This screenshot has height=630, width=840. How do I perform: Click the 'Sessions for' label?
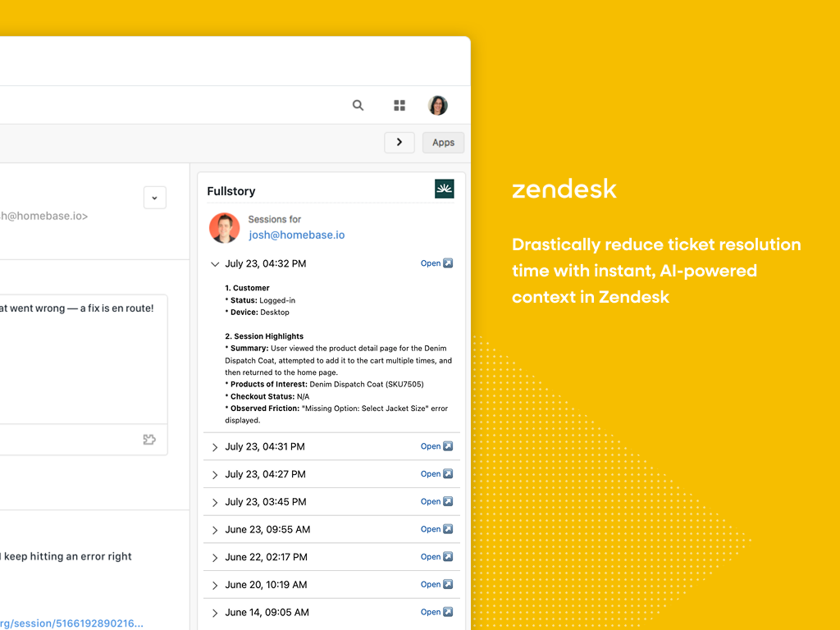pos(274,219)
